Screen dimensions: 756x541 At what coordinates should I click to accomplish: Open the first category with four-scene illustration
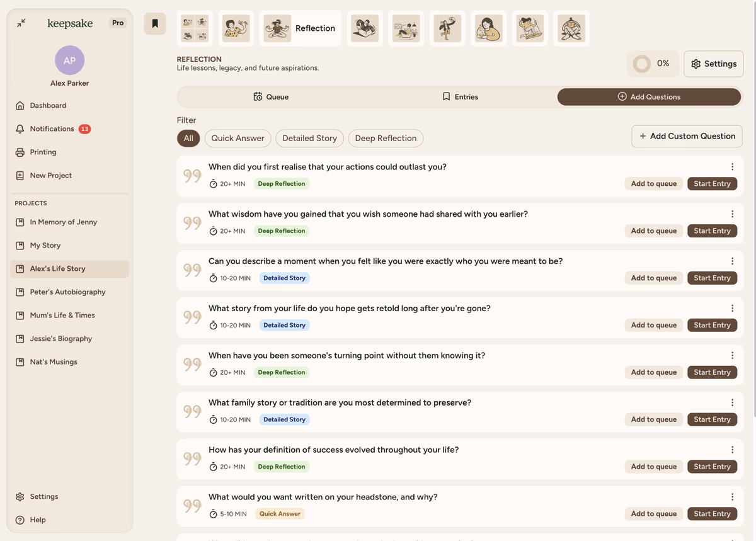click(x=195, y=28)
